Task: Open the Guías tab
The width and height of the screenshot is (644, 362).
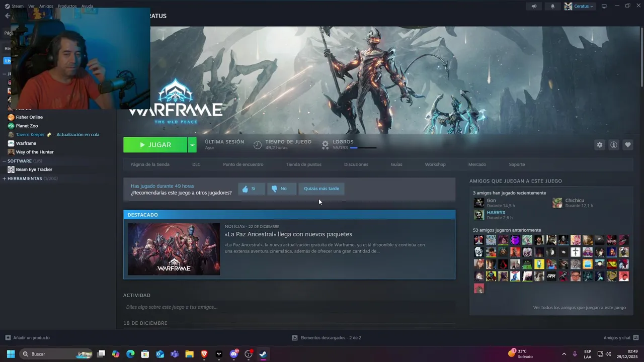Action: [x=396, y=164]
